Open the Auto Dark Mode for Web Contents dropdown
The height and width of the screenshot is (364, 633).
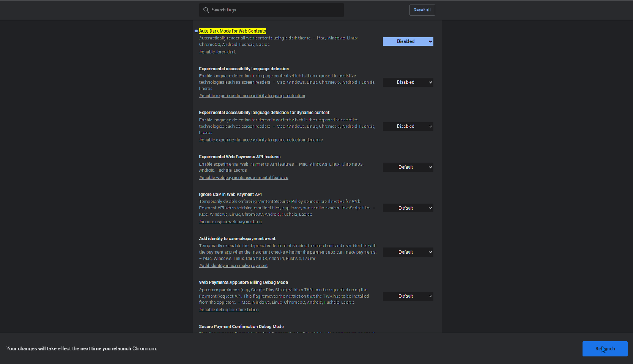click(408, 41)
